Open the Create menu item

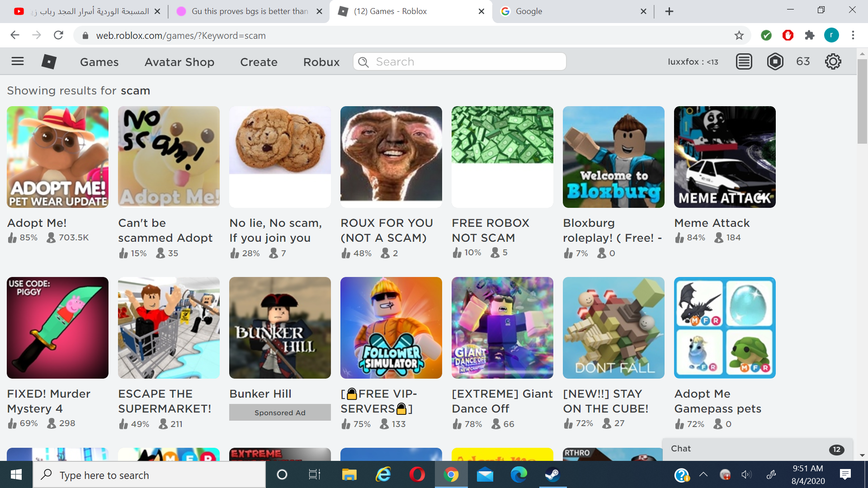click(x=259, y=62)
